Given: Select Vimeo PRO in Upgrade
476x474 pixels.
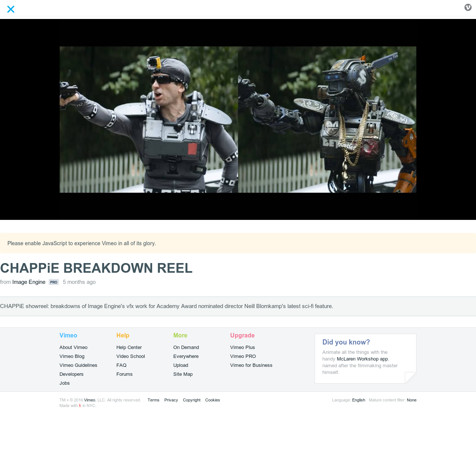Looking at the screenshot, I should (243, 356).
